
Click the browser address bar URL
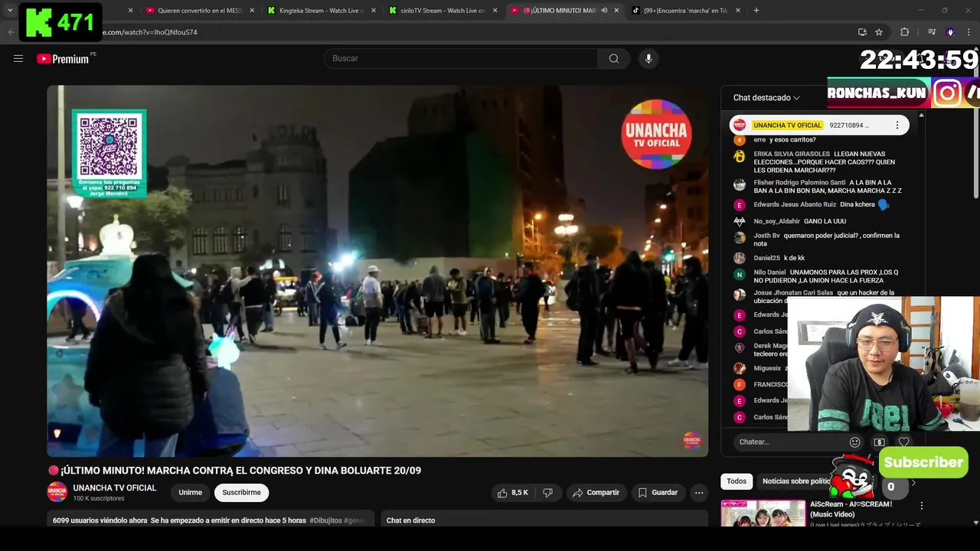tap(149, 32)
